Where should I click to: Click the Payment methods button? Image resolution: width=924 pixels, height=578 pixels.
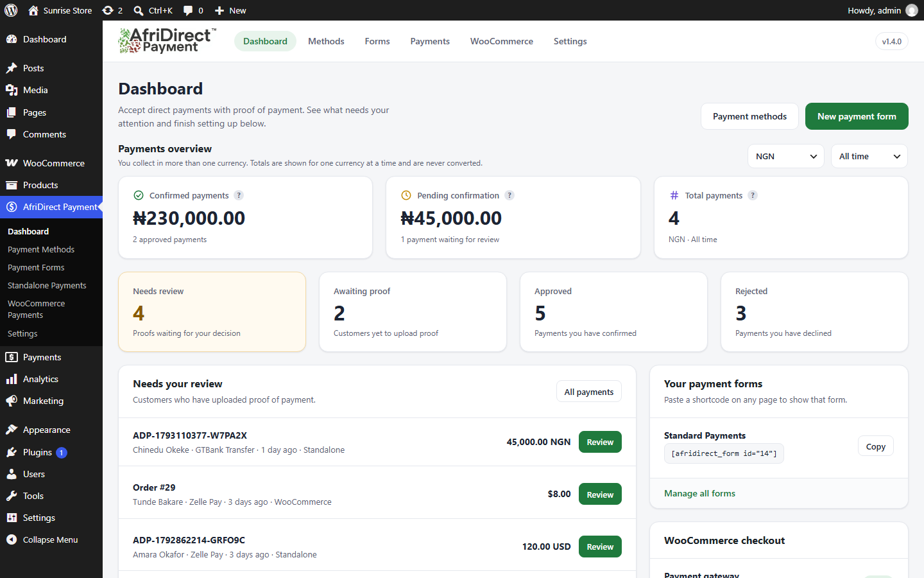pos(749,116)
